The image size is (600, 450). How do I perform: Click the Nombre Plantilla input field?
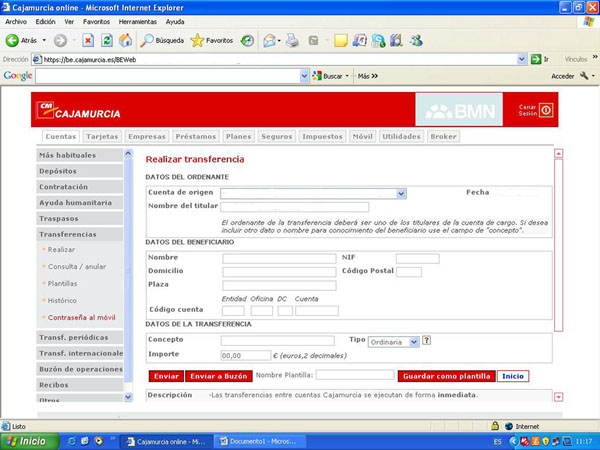pyautogui.click(x=355, y=375)
